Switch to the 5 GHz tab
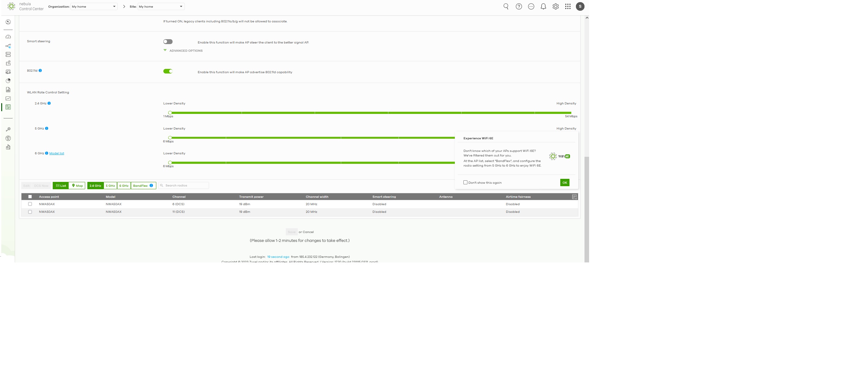Image resolution: width=868 pixels, height=365 pixels. coord(110,186)
